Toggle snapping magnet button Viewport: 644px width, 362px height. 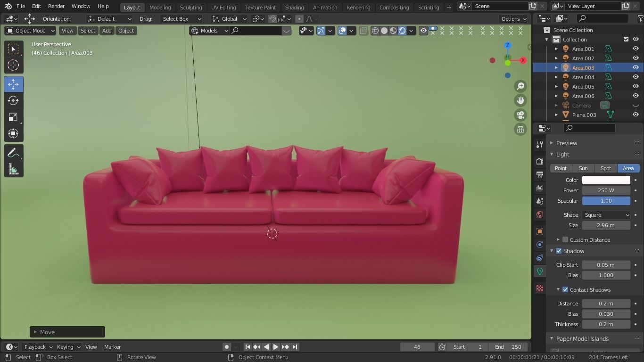pyautogui.click(x=272, y=19)
